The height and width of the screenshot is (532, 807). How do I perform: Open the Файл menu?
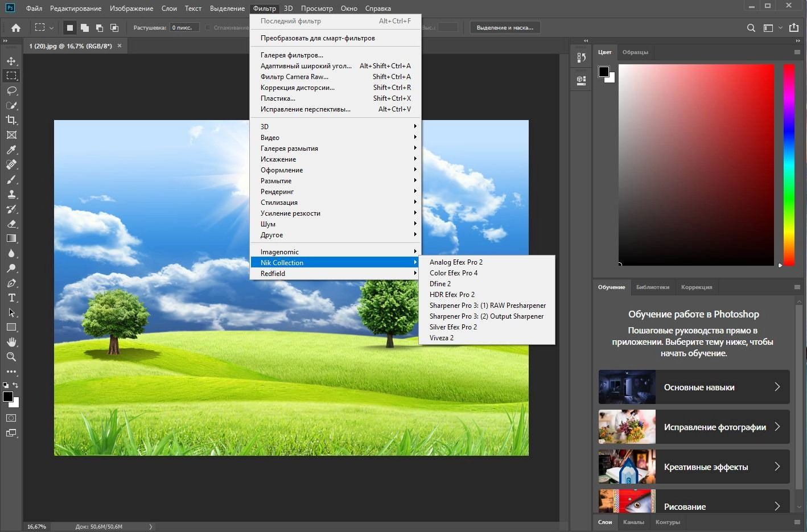tap(34, 9)
